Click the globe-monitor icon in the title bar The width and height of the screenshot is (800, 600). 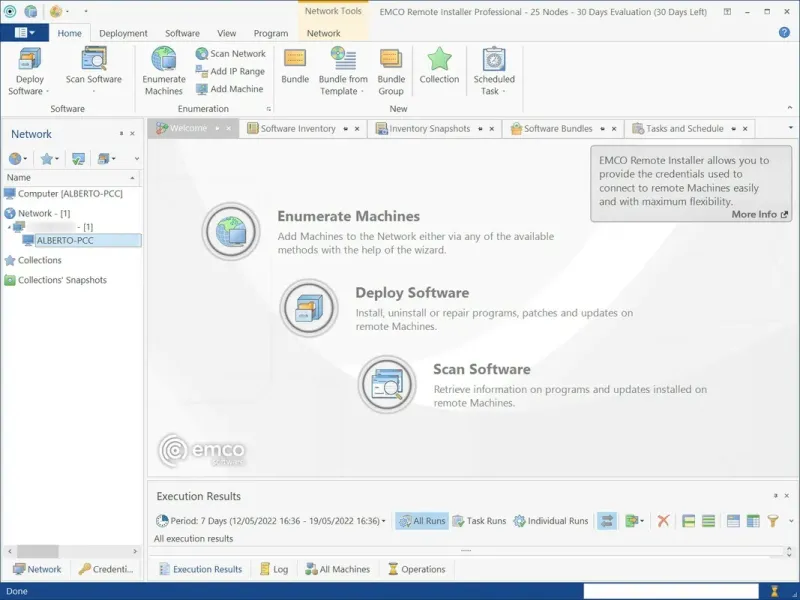(31, 11)
